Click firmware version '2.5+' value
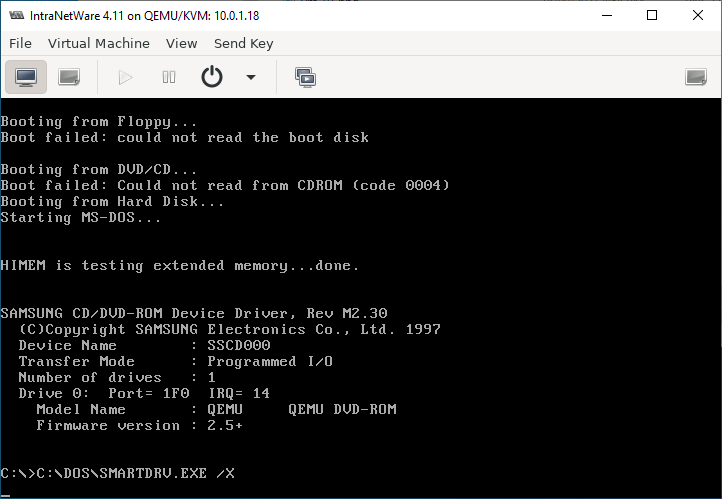The height and width of the screenshot is (499, 722). pyautogui.click(x=225, y=425)
